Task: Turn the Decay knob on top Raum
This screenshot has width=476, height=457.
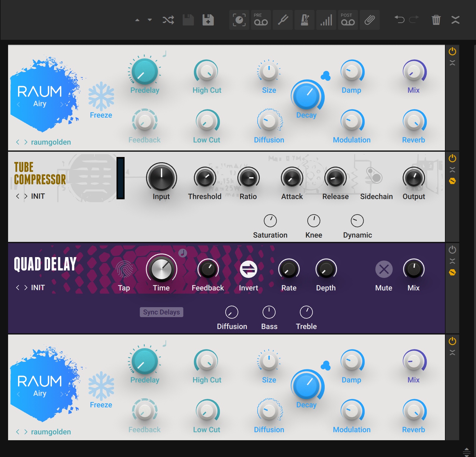Action: pyautogui.click(x=307, y=96)
